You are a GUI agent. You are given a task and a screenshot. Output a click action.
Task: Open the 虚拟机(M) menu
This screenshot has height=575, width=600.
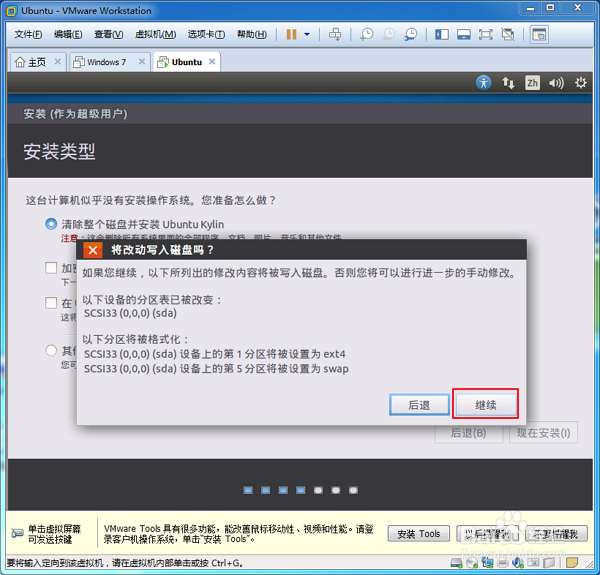tap(155, 34)
